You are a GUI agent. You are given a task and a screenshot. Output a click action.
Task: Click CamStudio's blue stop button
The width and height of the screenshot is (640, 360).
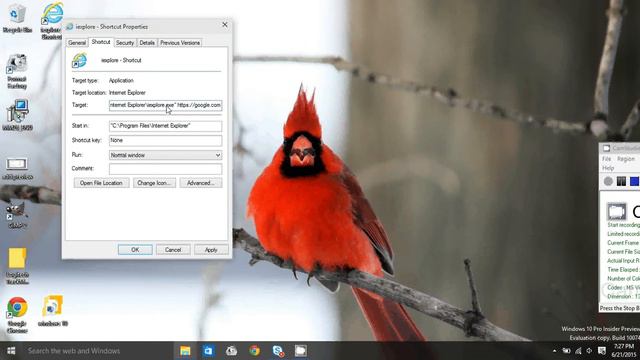(634, 181)
